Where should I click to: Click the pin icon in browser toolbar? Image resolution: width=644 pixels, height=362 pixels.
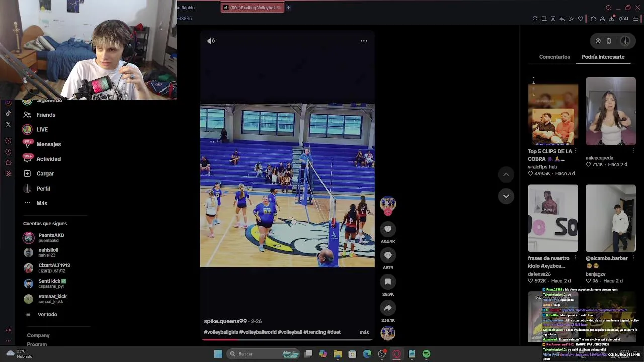535,19
